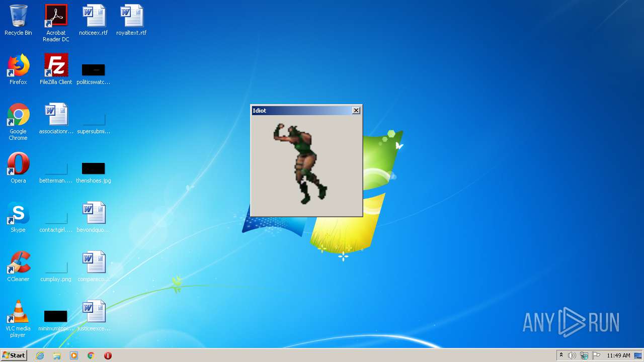
Task: Select justiceexce... Word document
Action: pyautogui.click(x=94, y=316)
